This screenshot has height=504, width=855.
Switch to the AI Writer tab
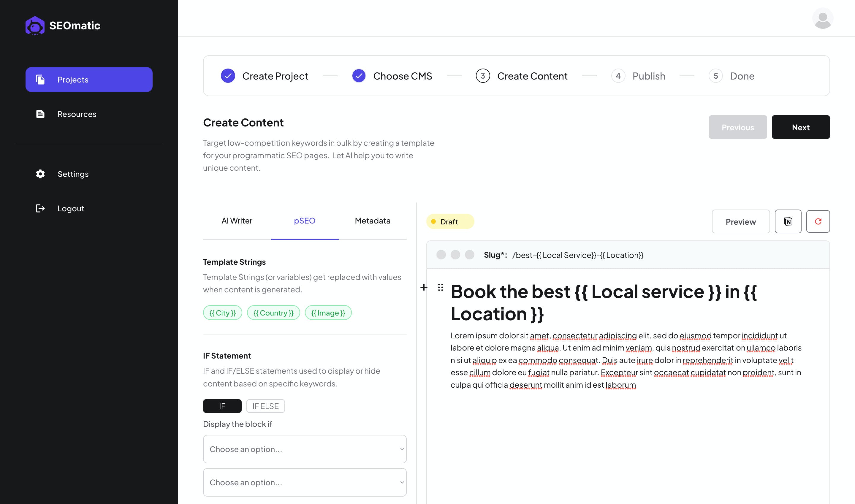237,221
